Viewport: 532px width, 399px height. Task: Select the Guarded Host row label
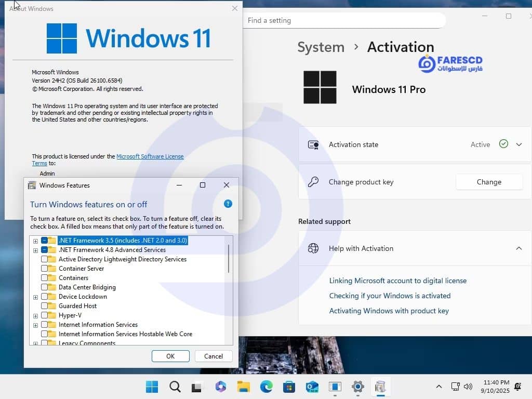tap(77, 305)
